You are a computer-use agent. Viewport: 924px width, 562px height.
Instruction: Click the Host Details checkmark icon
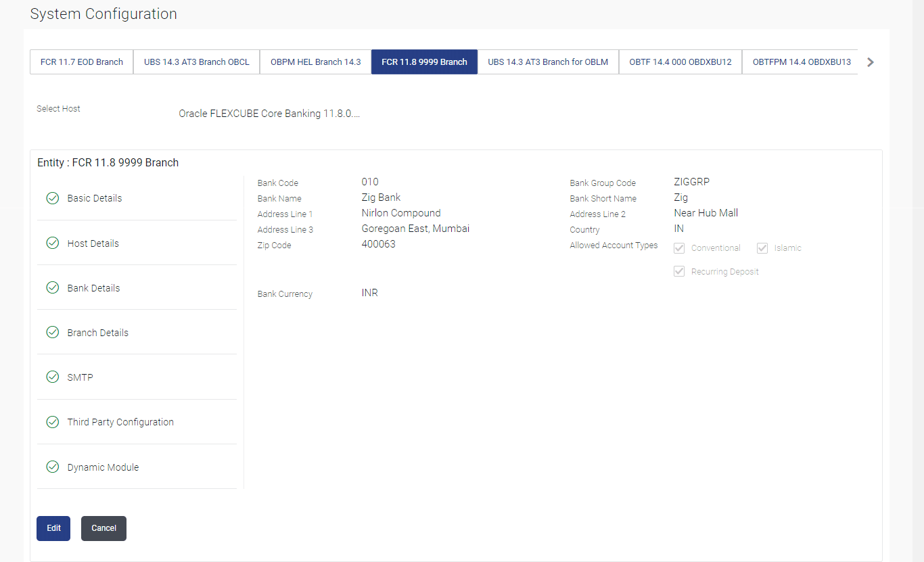click(52, 243)
